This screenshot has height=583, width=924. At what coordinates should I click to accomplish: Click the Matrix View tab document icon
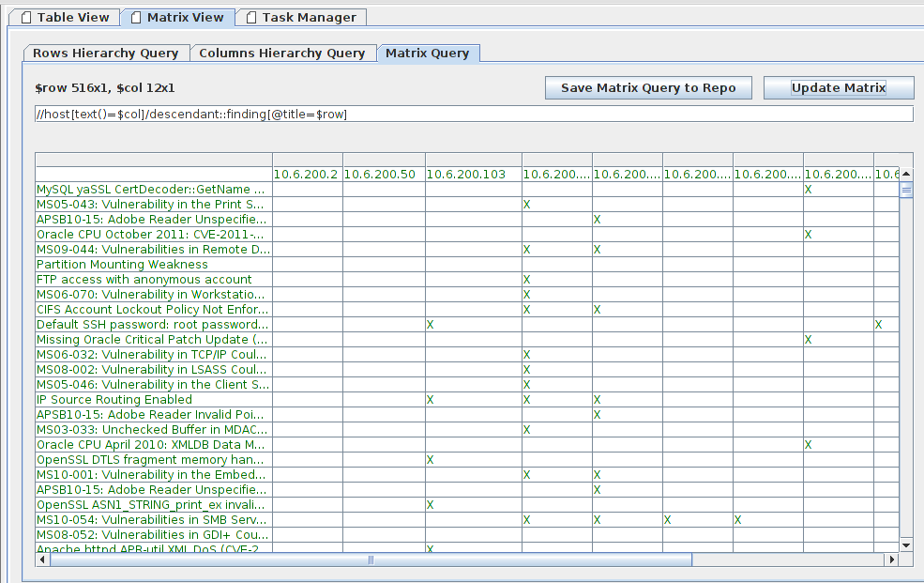click(135, 17)
